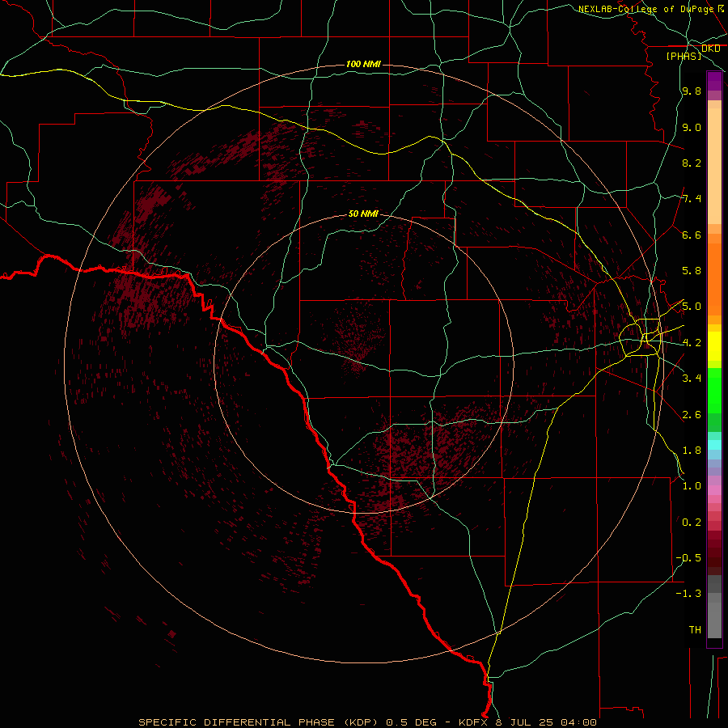
Task: Select the light peach segment of the color bar
Action: [x=714, y=166]
